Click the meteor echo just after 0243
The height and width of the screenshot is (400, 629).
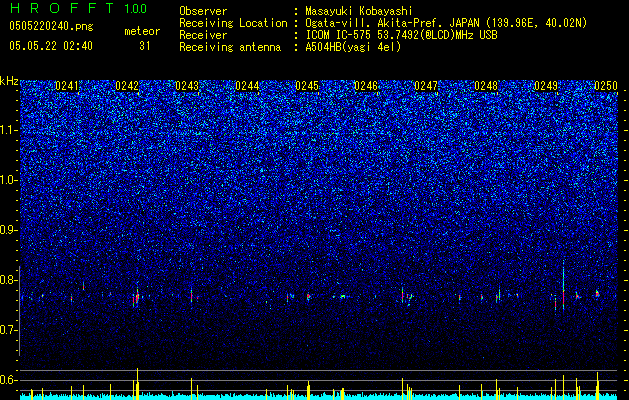tap(192, 296)
